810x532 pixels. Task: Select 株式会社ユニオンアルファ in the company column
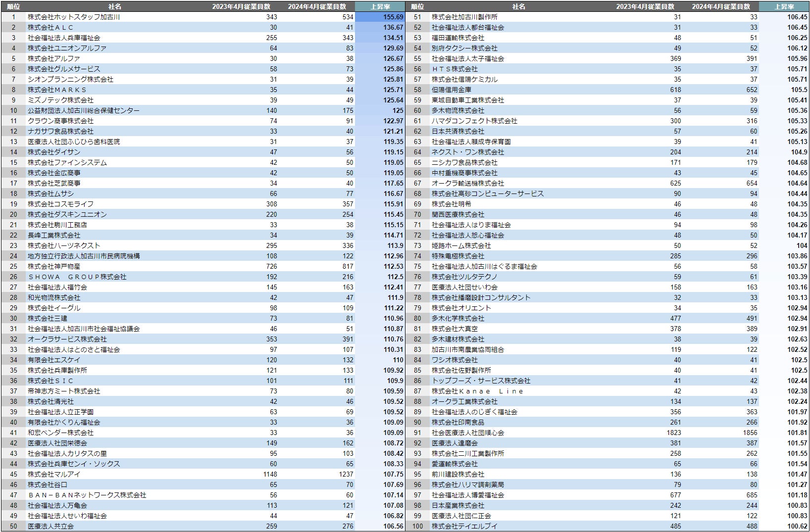[x=67, y=48]
